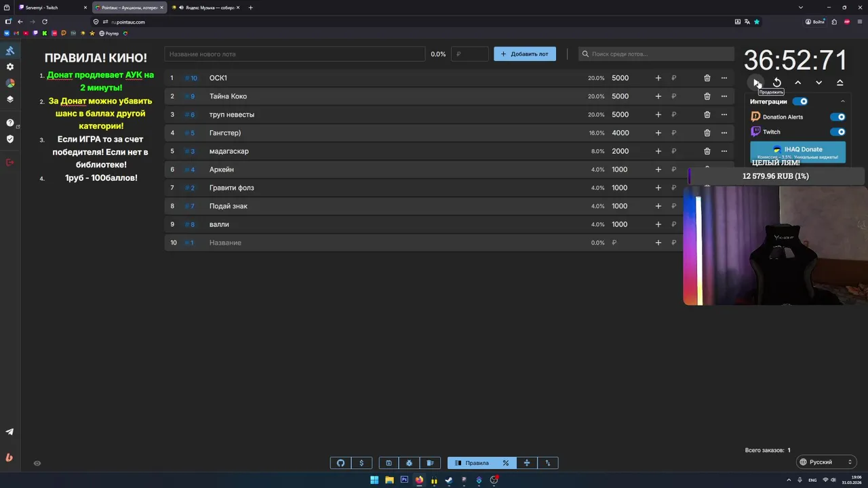The image size is (868, 488).
Task: Open a new browser tab
Action: (251, 7)
